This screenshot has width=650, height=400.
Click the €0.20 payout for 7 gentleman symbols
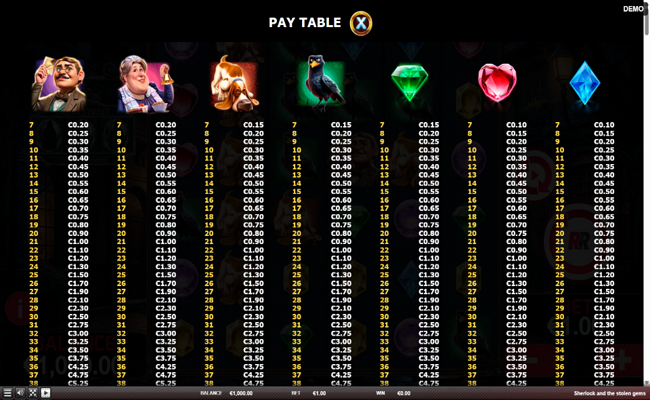pos(78,125)
